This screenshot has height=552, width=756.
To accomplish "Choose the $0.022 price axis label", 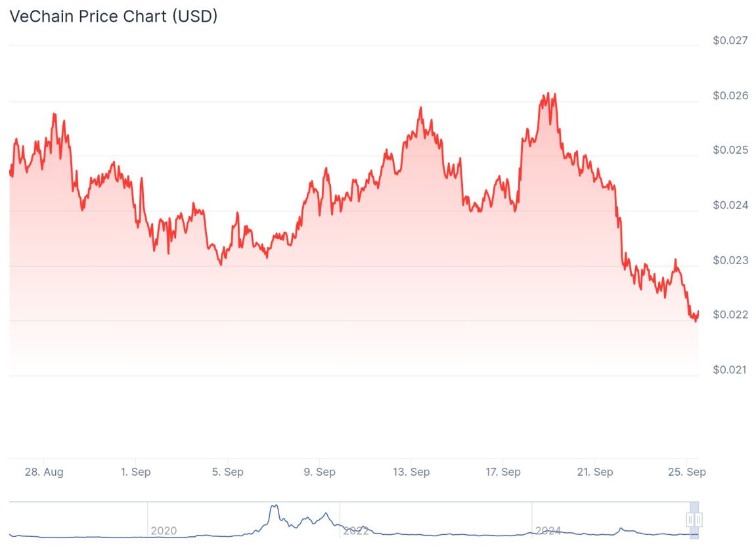I will click(x=730, y=315).
